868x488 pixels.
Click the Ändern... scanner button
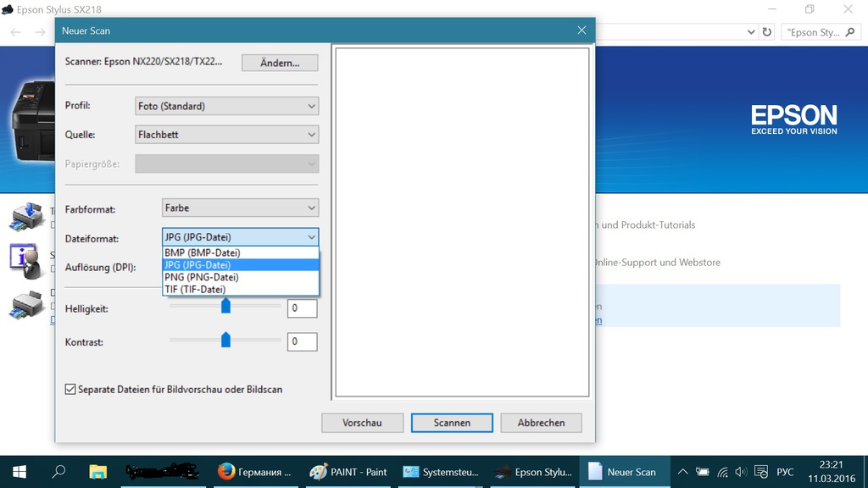point(280,63)
